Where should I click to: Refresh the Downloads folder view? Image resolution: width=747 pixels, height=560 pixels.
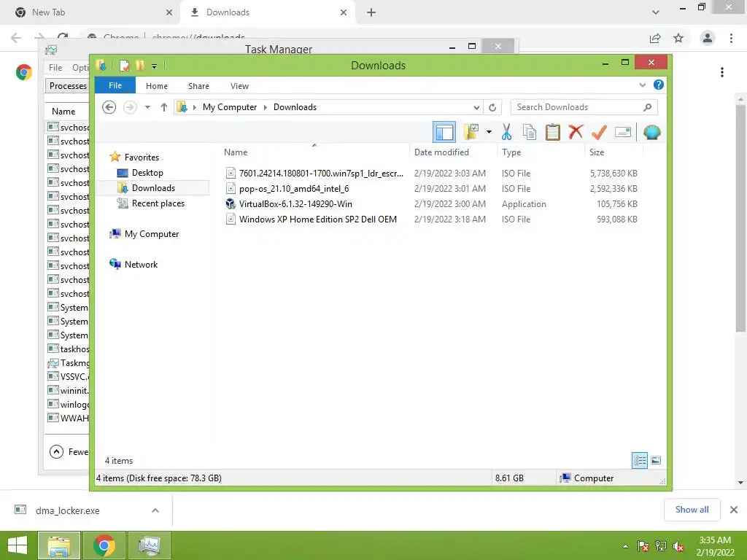pyautogui.click(x=492, y=108)
